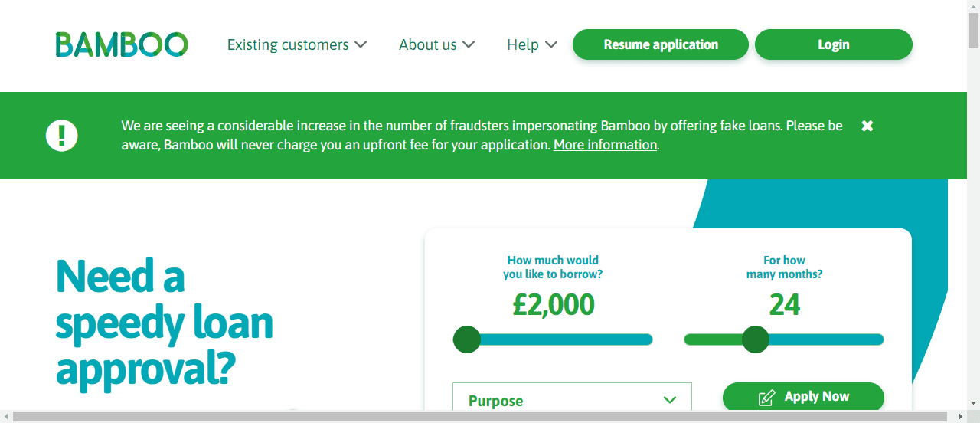Click the pencil icon on Apply Now

[x=766, y=398]
